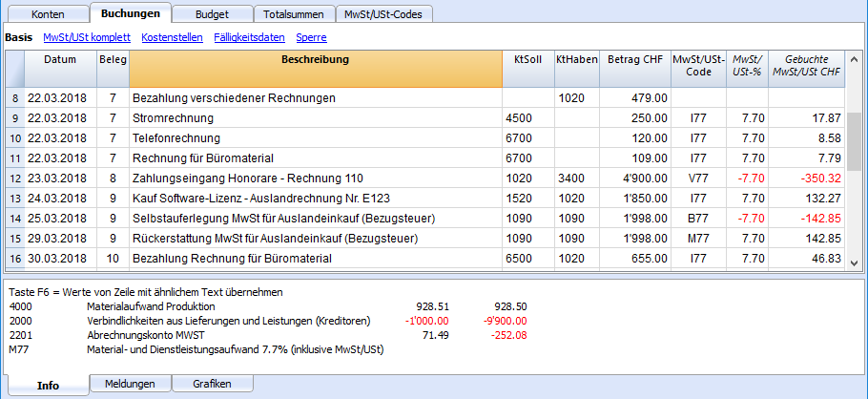This screenshot has height=399, width=868.
Task: Select the MwSt/USt-Codes tab
Action: point(383,14)
